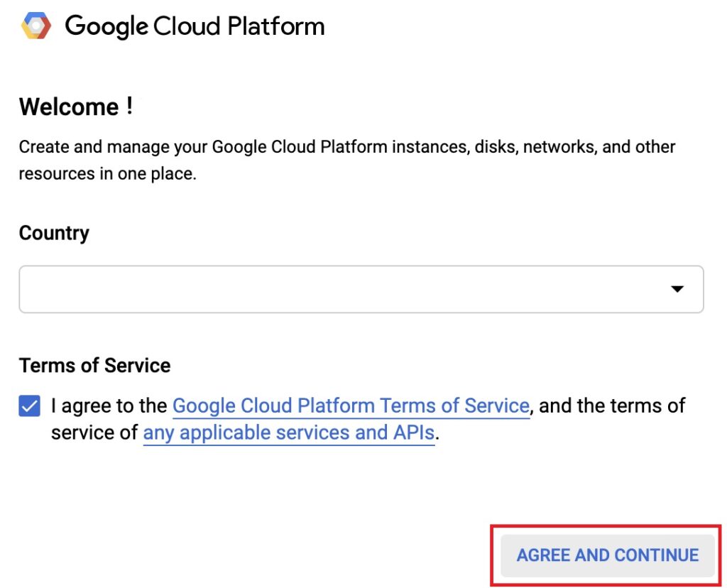This screenshot has width=727, height=588.
Task: Open the Google Cloud Platform Terms of Service link
Action: click(x=351, y=405)
